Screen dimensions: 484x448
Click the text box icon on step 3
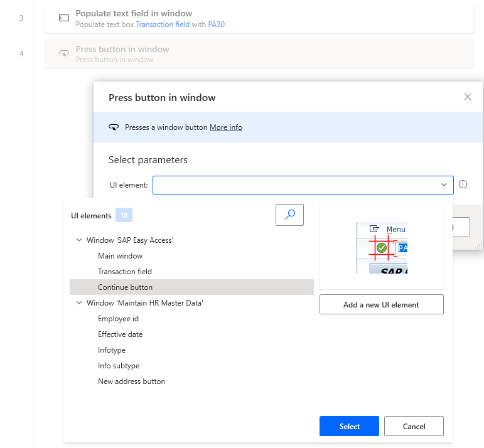point(64,18)
